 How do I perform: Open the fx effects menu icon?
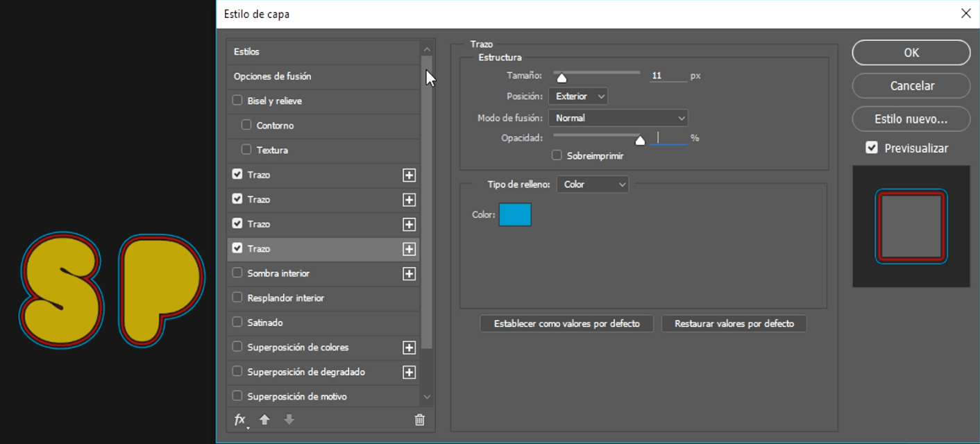click(240, 420)
